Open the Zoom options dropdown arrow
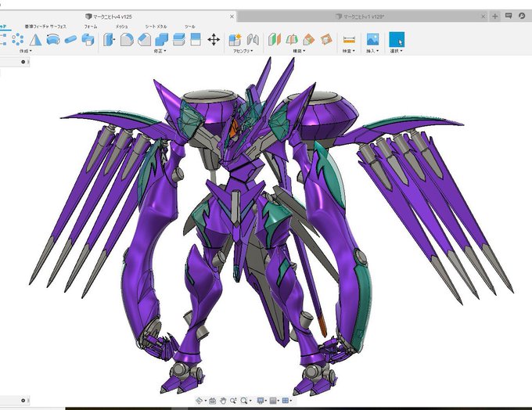 (x=250, y=401)
